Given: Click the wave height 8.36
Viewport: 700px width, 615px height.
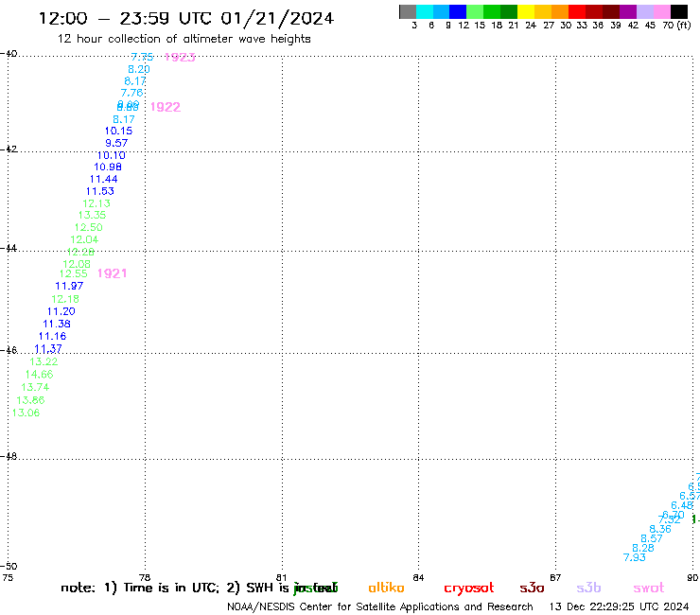Looking at the screenshot, I should pos(660,529).
